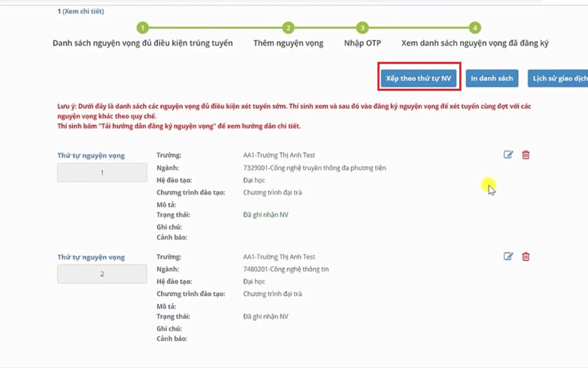Screen dimensions: 588x368
Task: Open 'Lịch sử giao dịch' button
Action: [x=559, y=79]
